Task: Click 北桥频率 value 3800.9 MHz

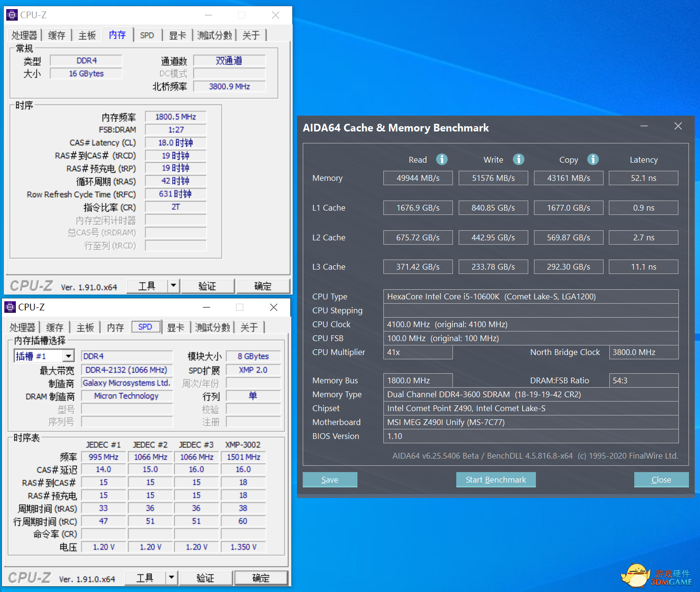Action: 229,86
